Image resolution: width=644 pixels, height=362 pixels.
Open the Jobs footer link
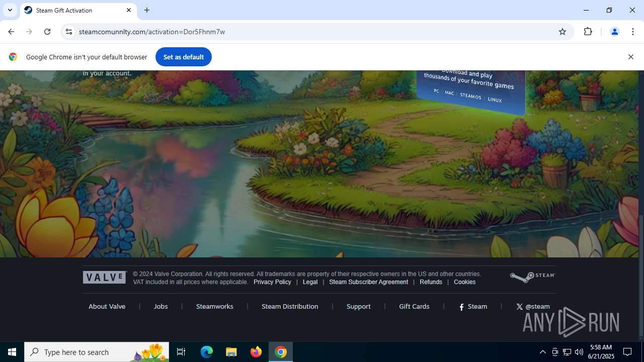tap(161, 306)
